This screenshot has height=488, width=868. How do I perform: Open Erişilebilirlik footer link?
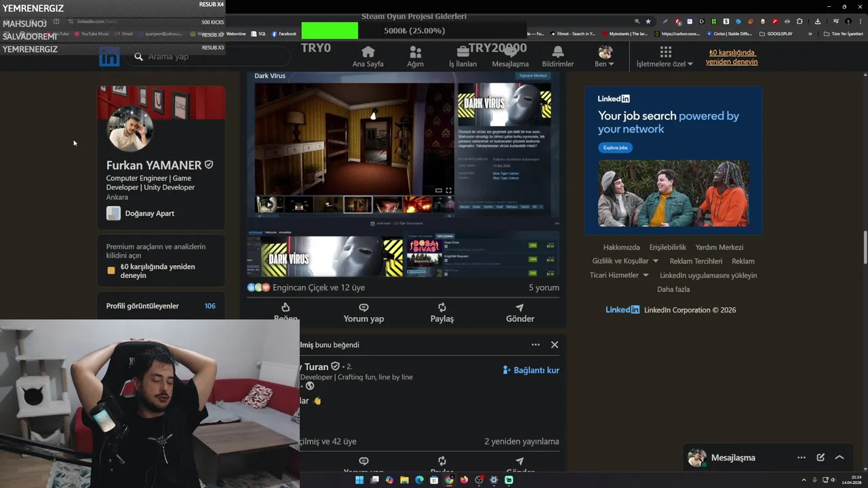coord(667,247)
